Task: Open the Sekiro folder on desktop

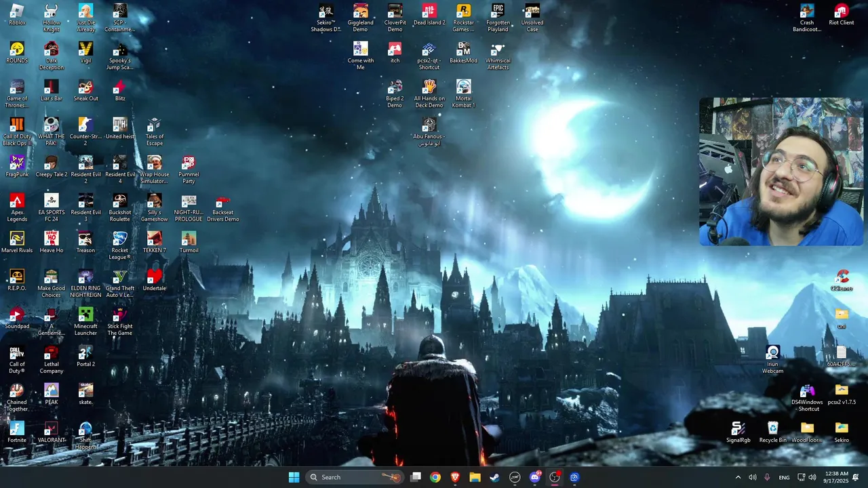Action: click(x=842, y=432)
